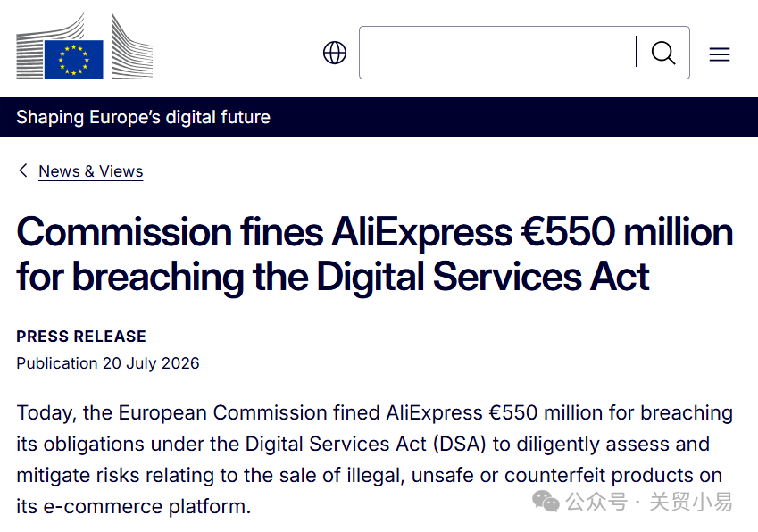Click the EU flag emblem in logo

74,60
